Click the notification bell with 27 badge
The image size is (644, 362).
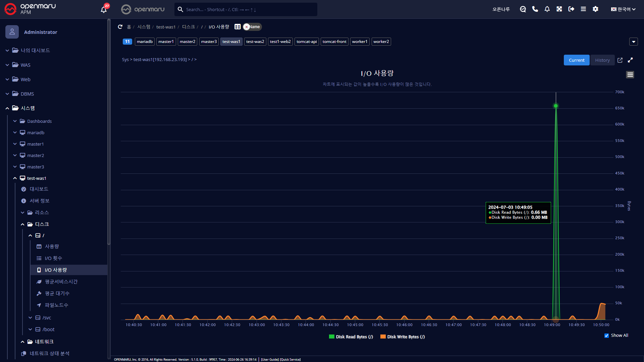104,9
